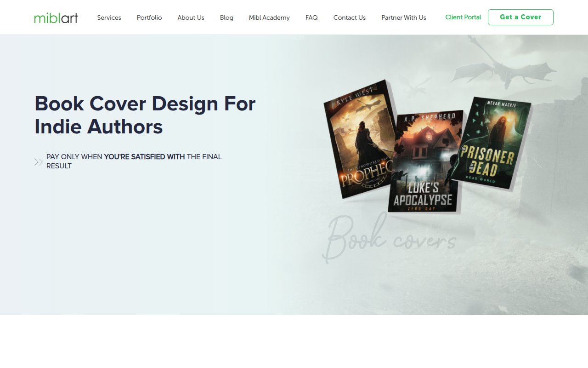Click the 'Book Cover Design For Indie Authors' heading
Image resolution: width=588 pixels, height=368 pixels.
coord(145,115)
